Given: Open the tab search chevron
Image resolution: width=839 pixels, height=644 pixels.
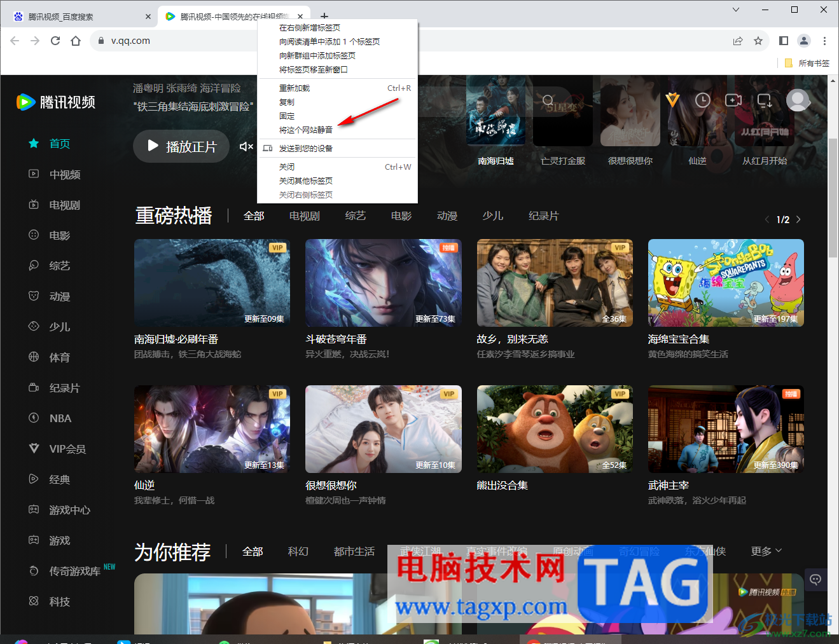Looking at the screenshot, I should click(x=736, y=10).
